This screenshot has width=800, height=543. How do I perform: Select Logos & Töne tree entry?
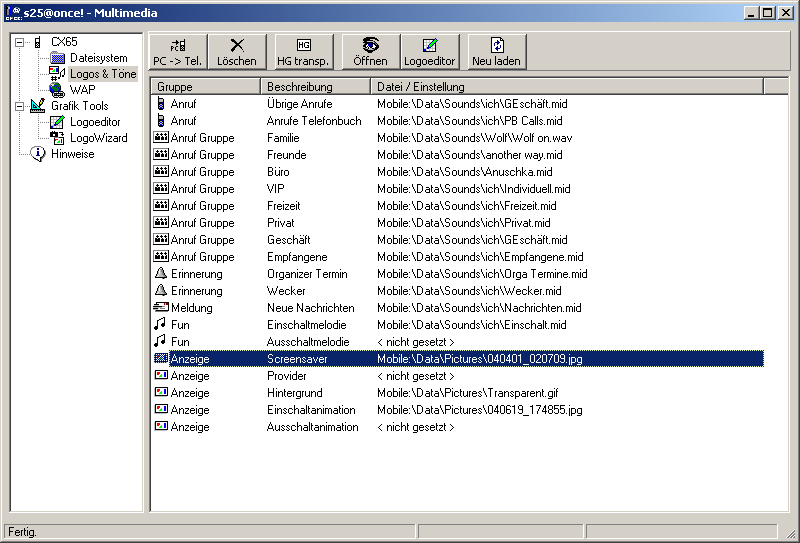(103, 74)
